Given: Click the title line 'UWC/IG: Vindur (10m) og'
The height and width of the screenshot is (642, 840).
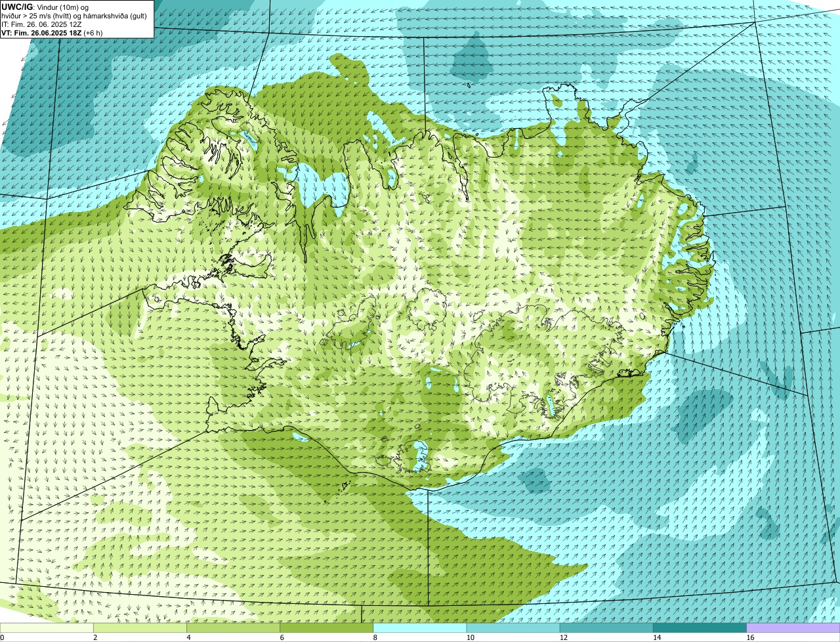Looking at the screenshot, I should coord(45,7).
